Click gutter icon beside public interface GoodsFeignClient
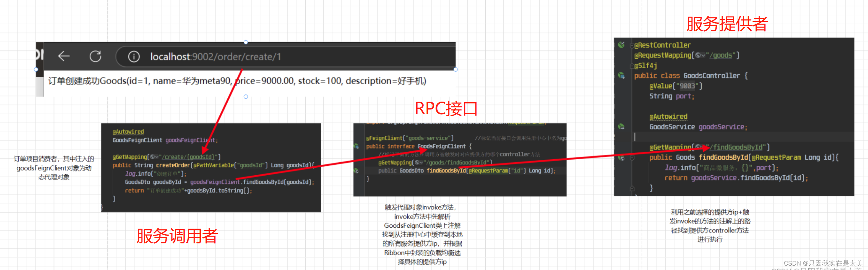Screen dimensions: 868x270 pyautogui.click(x=356, y=146)
